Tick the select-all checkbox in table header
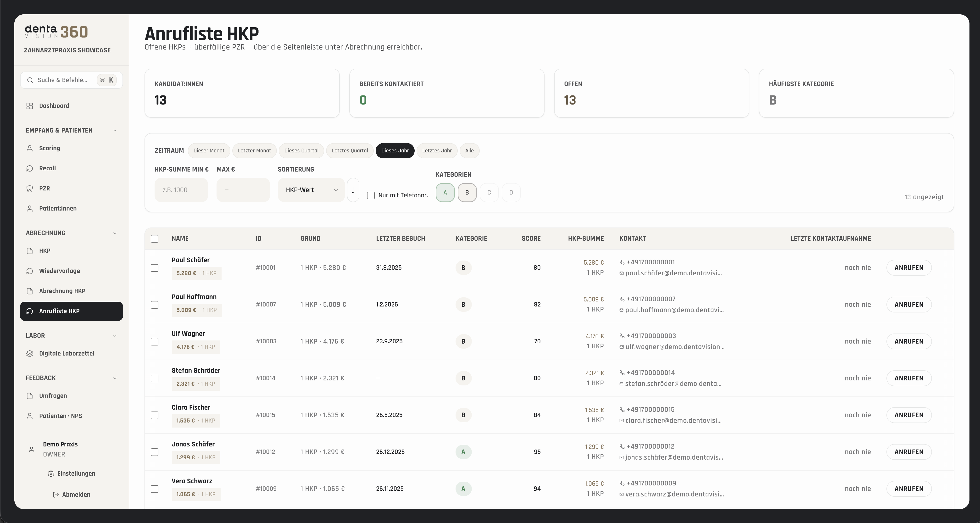 (155, 239)
